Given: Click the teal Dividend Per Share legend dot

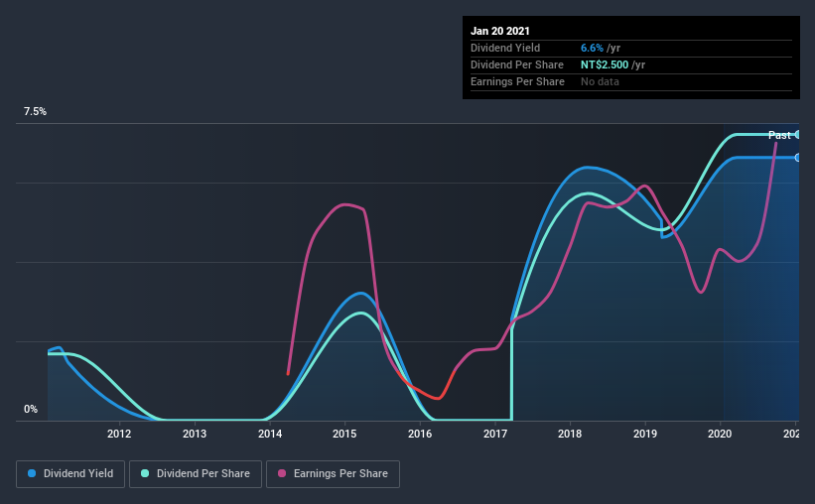Looking at the screenshot, I should (145, 473).
